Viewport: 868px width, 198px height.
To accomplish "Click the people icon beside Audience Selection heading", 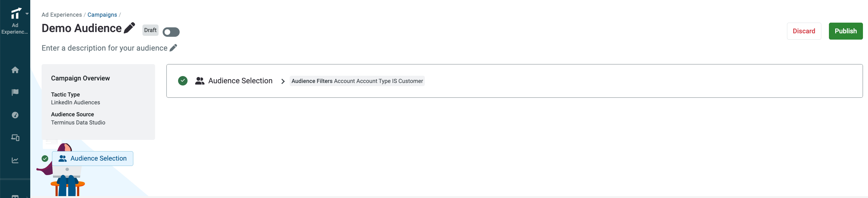I will pos(200,81).
